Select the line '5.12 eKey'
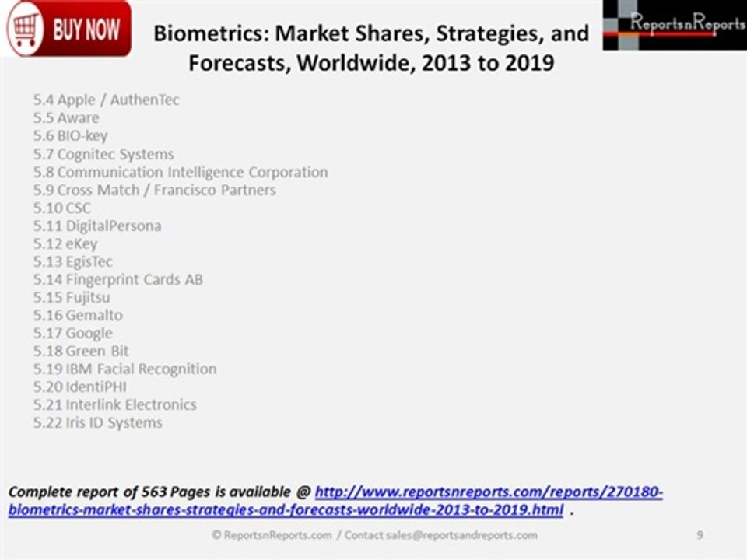747x560 pixels. 65,243
